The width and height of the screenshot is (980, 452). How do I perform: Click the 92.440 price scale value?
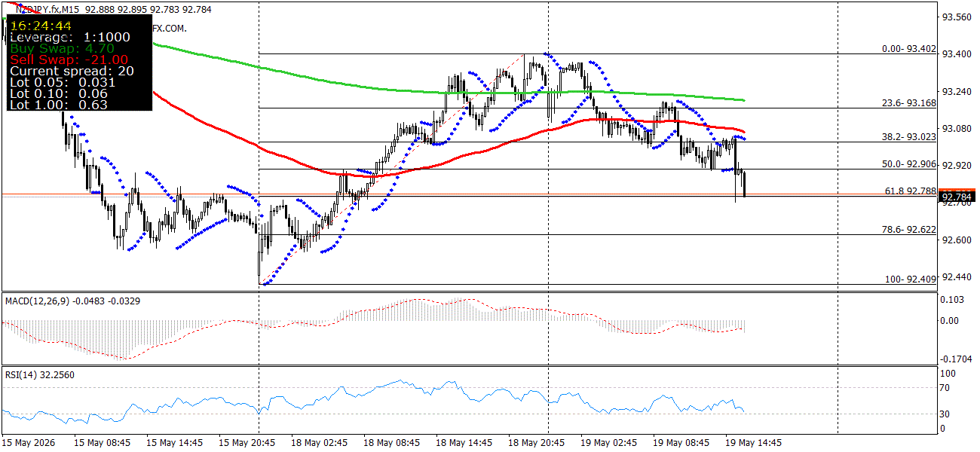coord(958,276)
